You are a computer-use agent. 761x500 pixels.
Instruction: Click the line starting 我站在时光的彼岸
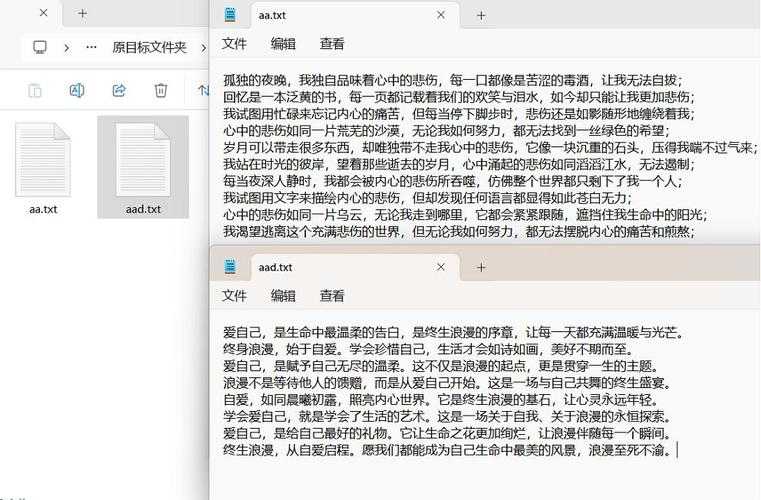pos(459,165)
